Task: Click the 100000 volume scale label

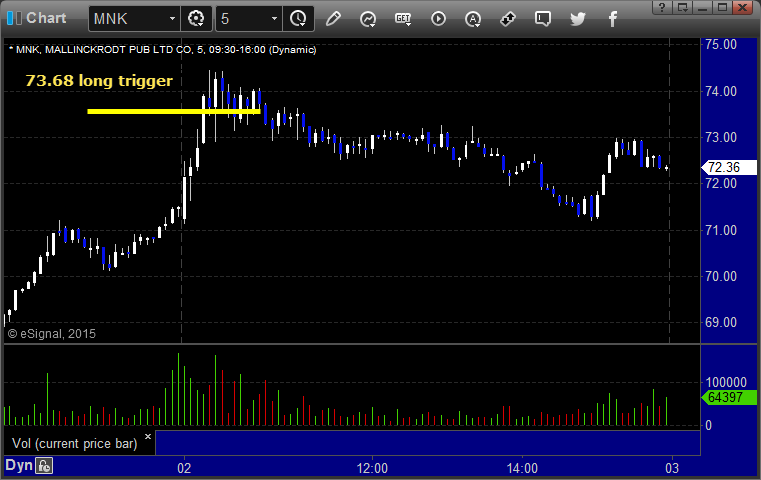Action: click(x=726, y=382)
